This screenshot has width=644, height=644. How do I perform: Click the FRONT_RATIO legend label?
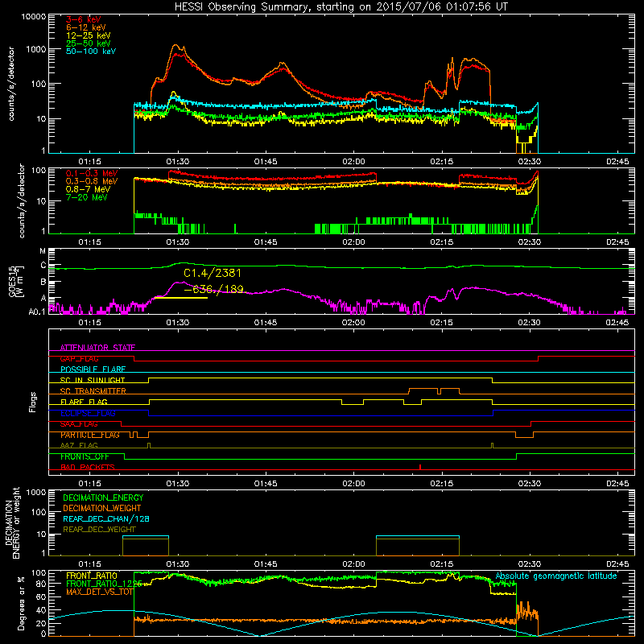pyautogui.click(x=92, y=576)
